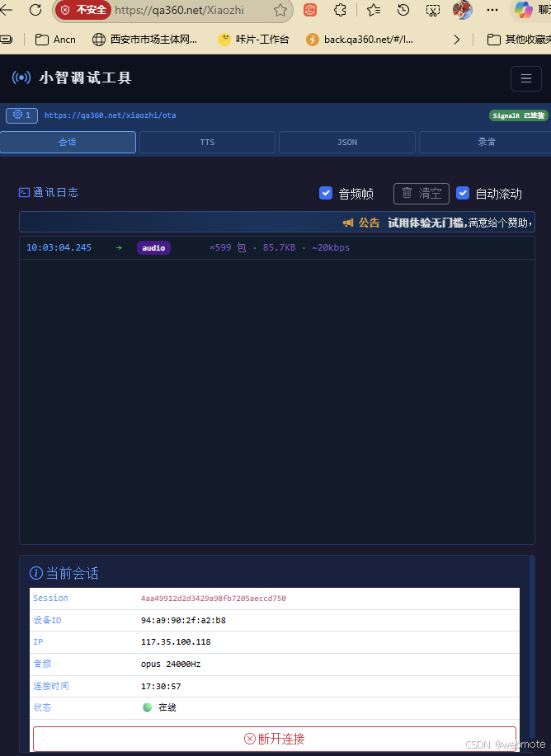Click the 通讯日志 terminal icon
This screenshot has height=756, width=551.
click(24, 192)
